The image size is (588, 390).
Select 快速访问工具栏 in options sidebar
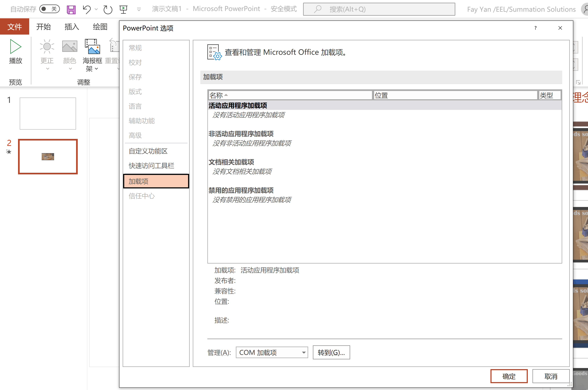tap(151, 166)
